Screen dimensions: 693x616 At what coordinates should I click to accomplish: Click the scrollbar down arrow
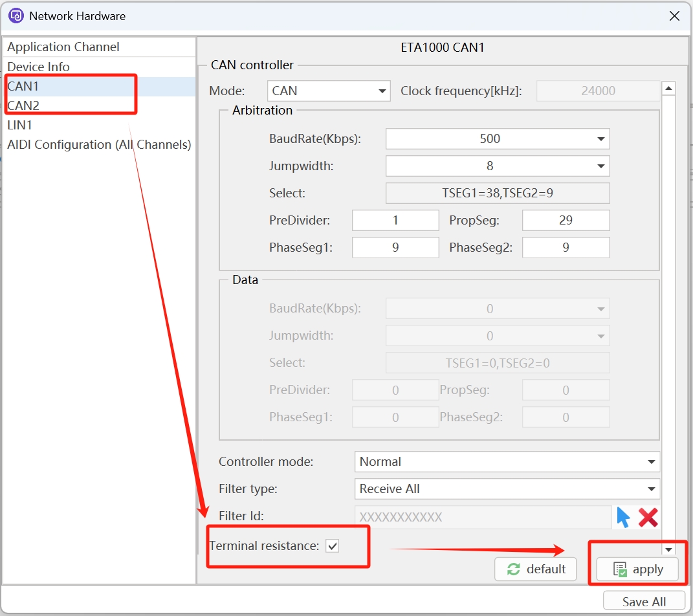pos(669,549)
